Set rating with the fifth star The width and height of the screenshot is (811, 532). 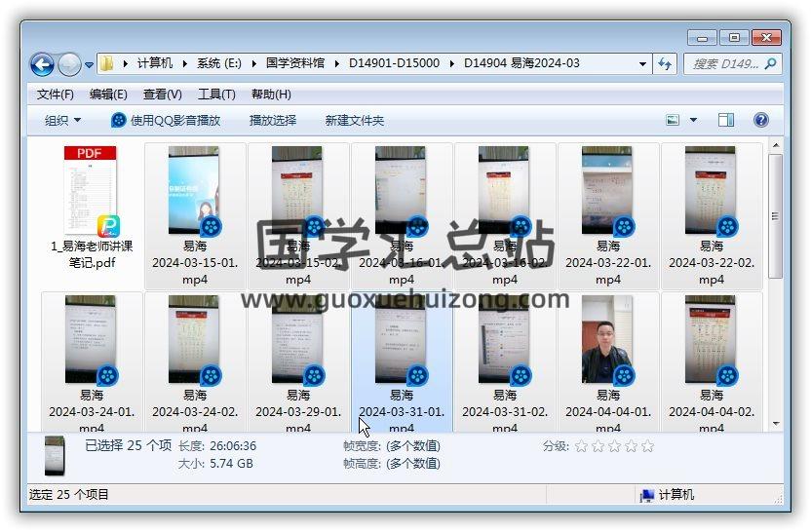(647, 446)
